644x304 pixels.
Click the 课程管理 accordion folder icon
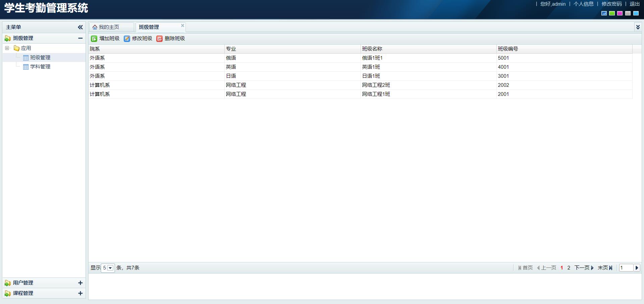pos(7,293)
